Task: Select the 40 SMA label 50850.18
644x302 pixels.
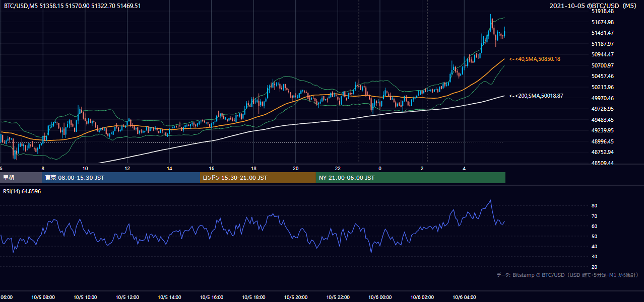Action: click(x=535, y=59)
